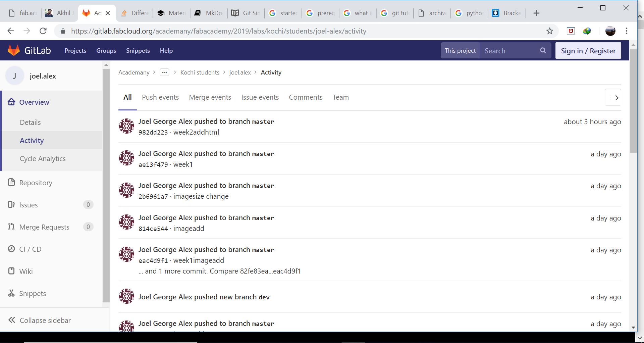Switch to the Team tab

tap(341, 97)
